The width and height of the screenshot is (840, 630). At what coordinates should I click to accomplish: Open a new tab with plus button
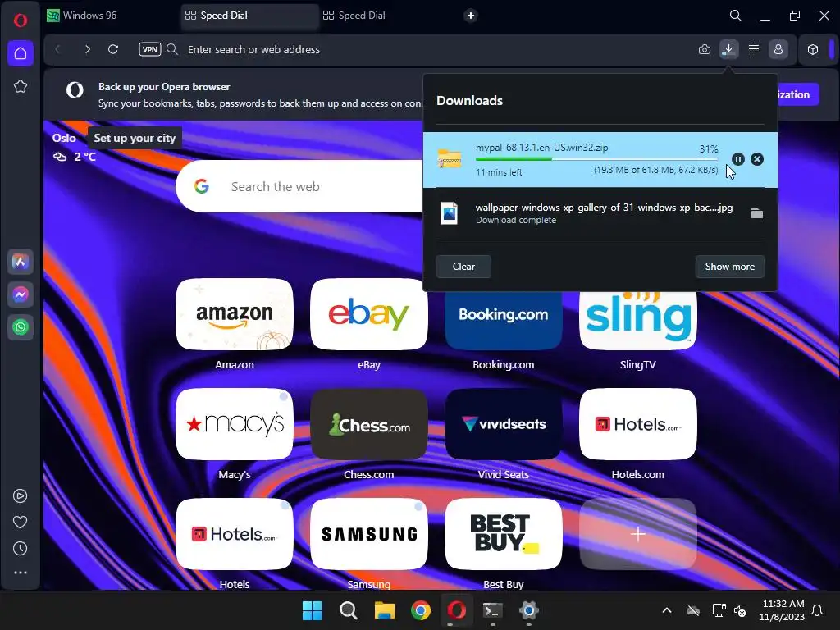coord(470,16)
